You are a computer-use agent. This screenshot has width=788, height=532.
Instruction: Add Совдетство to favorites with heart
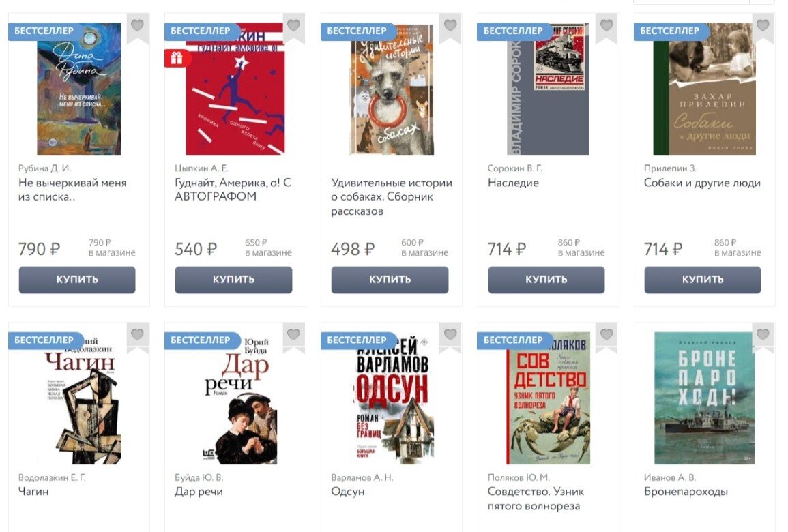click(607, 334)
